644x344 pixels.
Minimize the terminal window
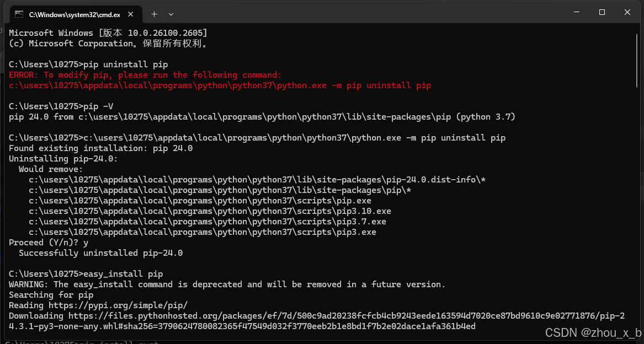577,12
